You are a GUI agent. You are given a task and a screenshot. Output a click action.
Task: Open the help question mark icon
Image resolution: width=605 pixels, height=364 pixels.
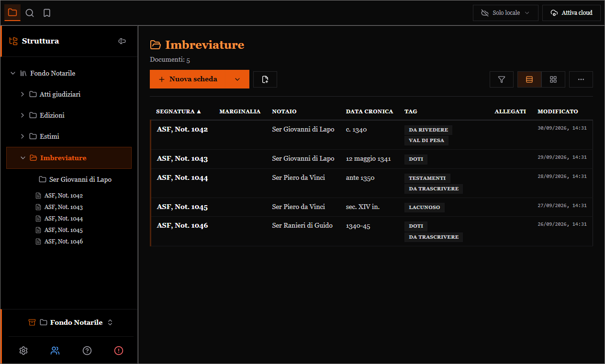point(87,351)
